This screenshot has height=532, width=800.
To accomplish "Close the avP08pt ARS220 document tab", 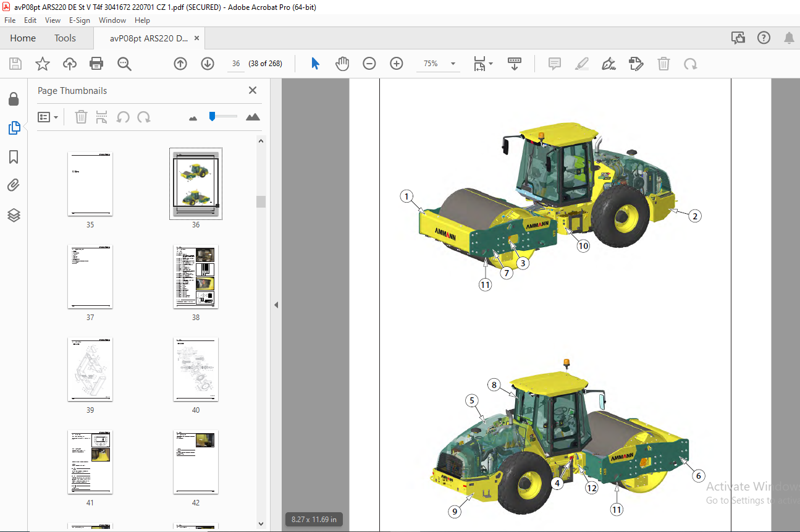I will pos(196,38).
